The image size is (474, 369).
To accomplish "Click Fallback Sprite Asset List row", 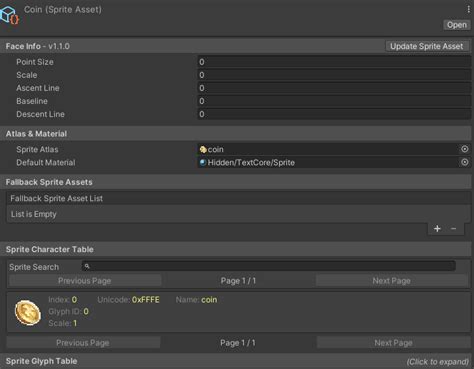I will click(x=238, y=198).
